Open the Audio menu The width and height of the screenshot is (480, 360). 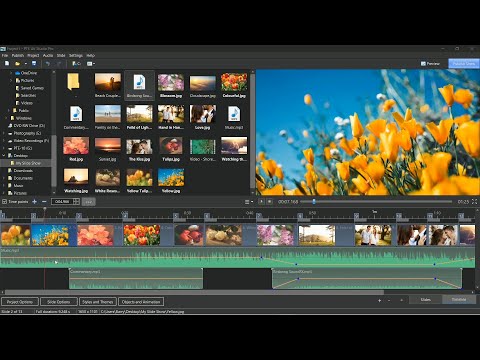(x=48, y=55)
